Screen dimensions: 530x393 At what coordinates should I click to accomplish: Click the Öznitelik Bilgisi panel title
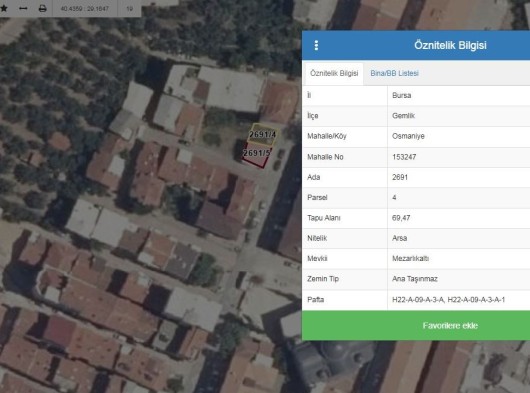pyautogui.click(x=450, y=45)
